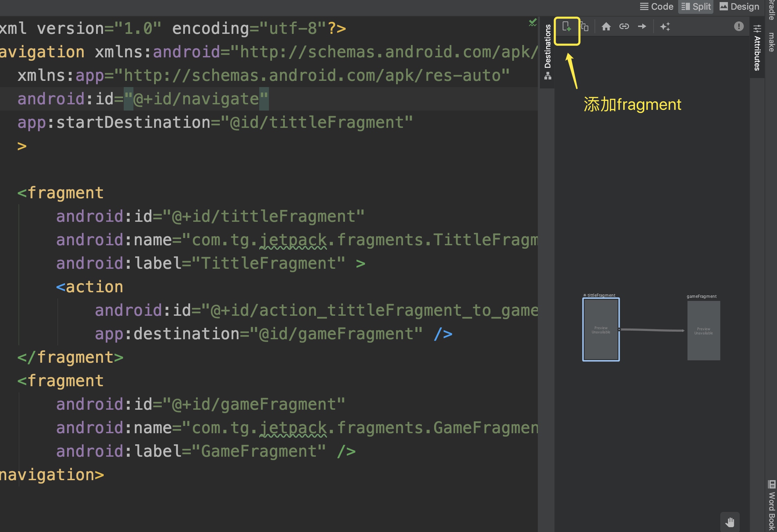
Task: Switch to Design view
Action: 739,7
